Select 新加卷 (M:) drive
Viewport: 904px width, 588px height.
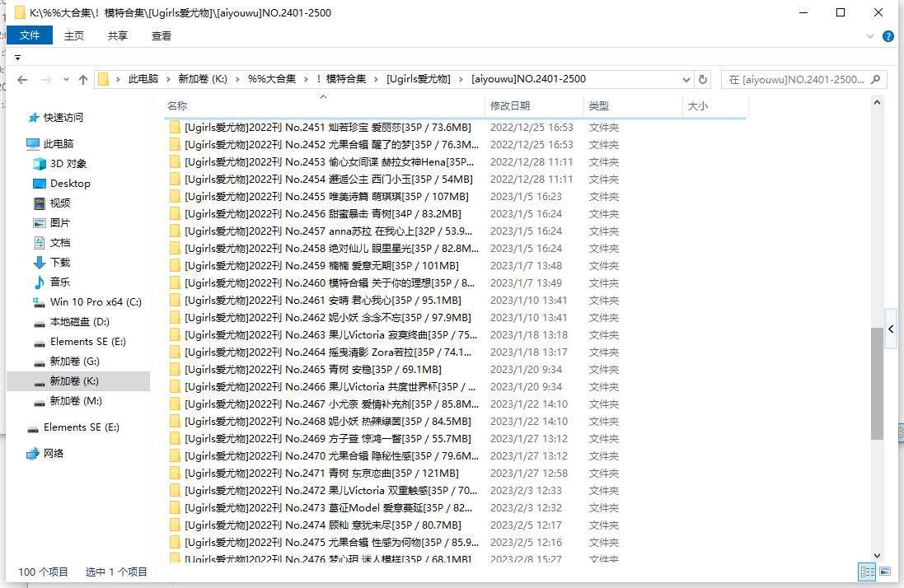pyautogui.click(x=76, y=401)
